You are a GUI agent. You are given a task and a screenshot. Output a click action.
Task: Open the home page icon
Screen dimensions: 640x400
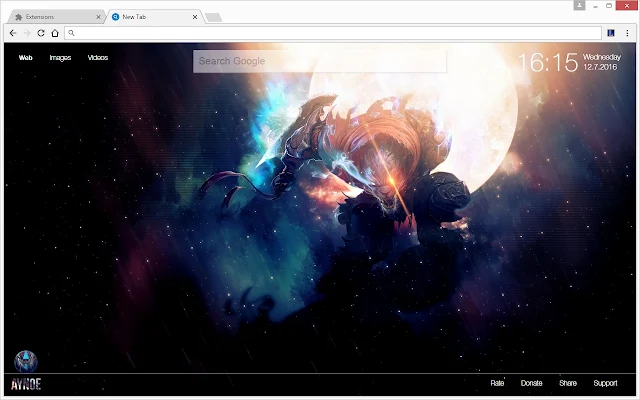pyautogui.click(x=55, y=33)
